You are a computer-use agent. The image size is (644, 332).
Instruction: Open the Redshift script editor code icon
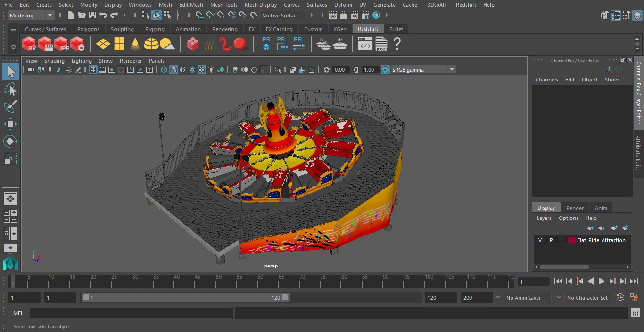(x=365, y=44)
